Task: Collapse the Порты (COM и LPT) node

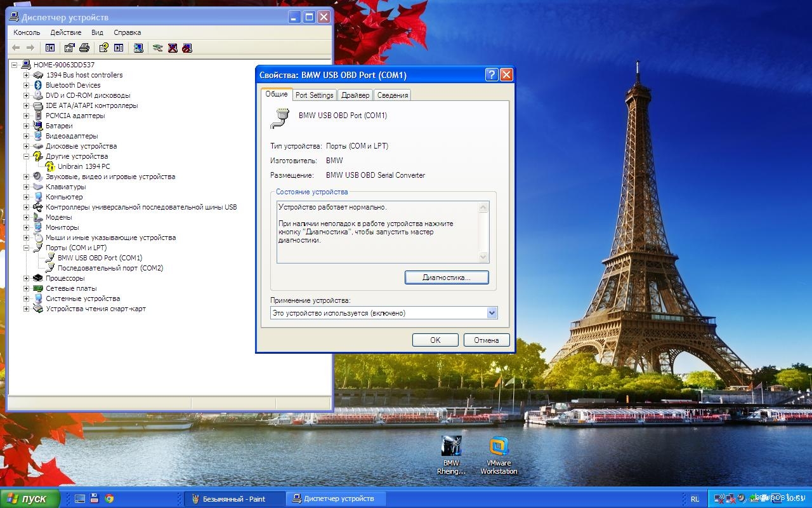Action: pyautogui.click(x=27, y=248)
